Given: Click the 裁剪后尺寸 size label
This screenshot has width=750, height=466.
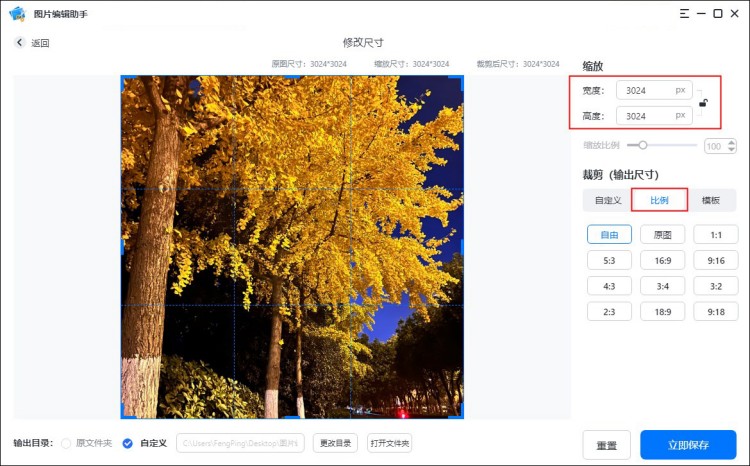Looking at the screenshot, I should (518, 64).
